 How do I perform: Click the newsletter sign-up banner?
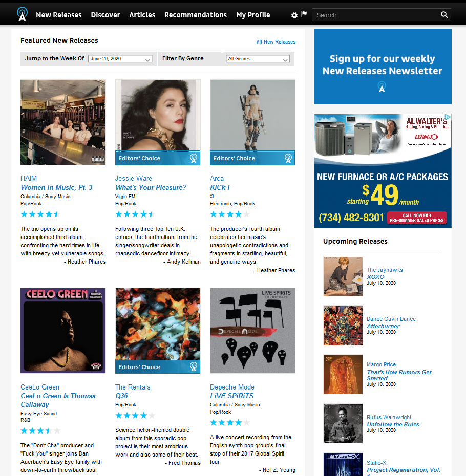tap(383, 67)
